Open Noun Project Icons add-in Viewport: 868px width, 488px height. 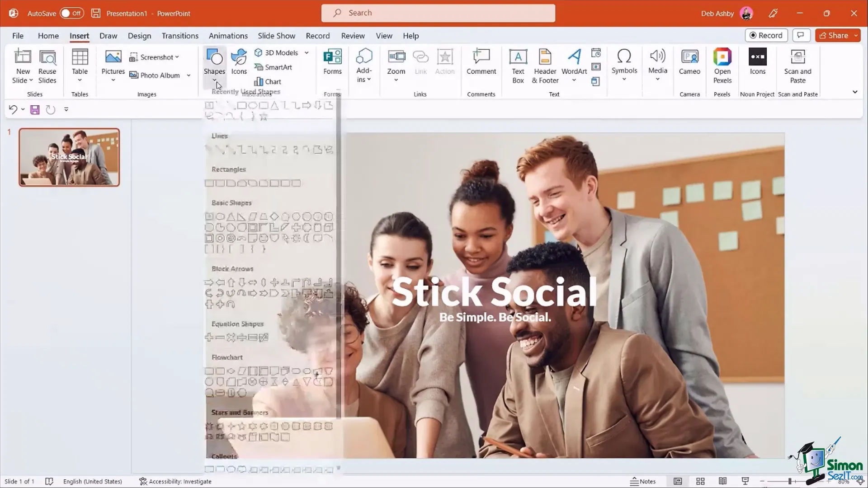(758, 62)
